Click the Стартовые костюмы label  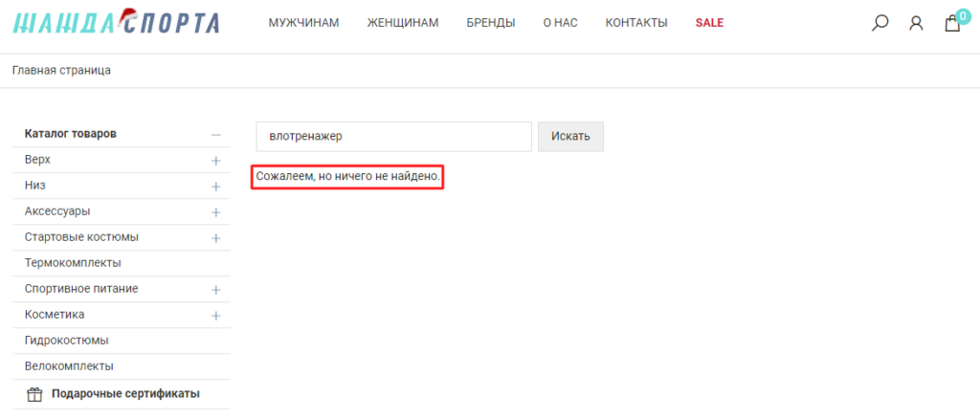[x=82, y=237]
